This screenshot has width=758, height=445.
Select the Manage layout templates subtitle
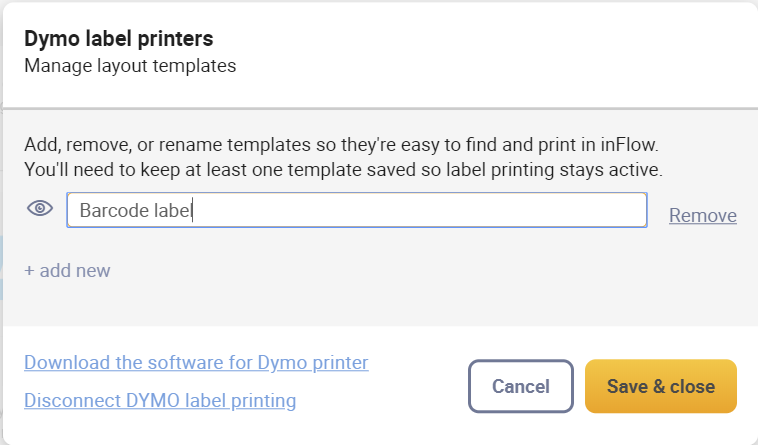tap(130, 66)
